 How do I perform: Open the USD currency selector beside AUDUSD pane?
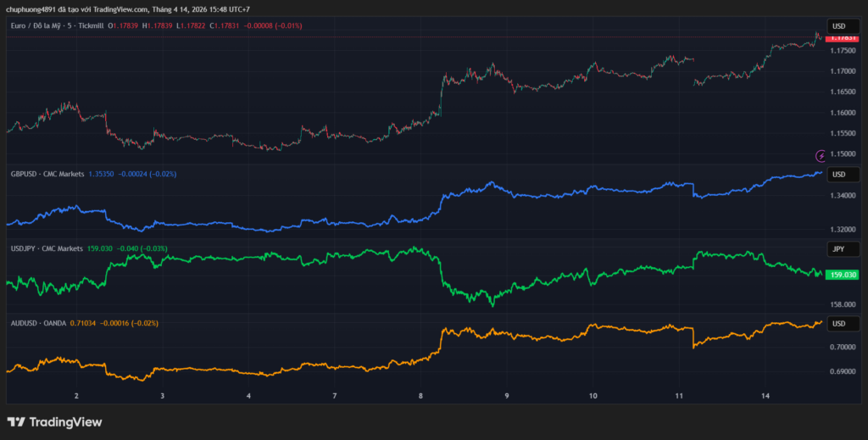click(838, 324)
